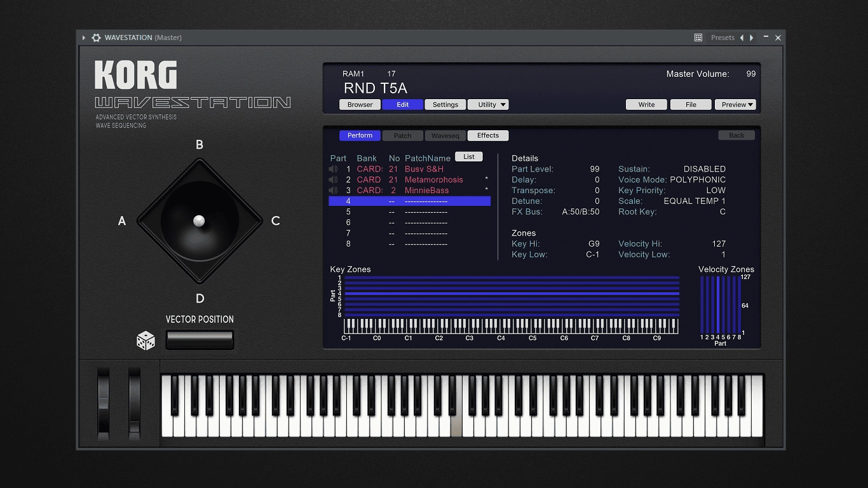Screen dimensions: 868x488
Task: Click the Back button
Action: (736, 135)
